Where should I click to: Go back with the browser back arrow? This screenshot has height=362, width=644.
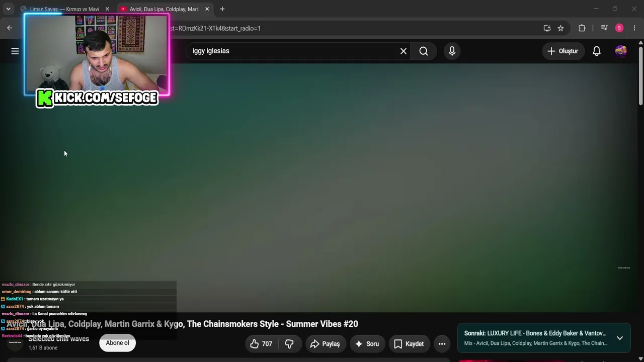(x=10, y=28)
